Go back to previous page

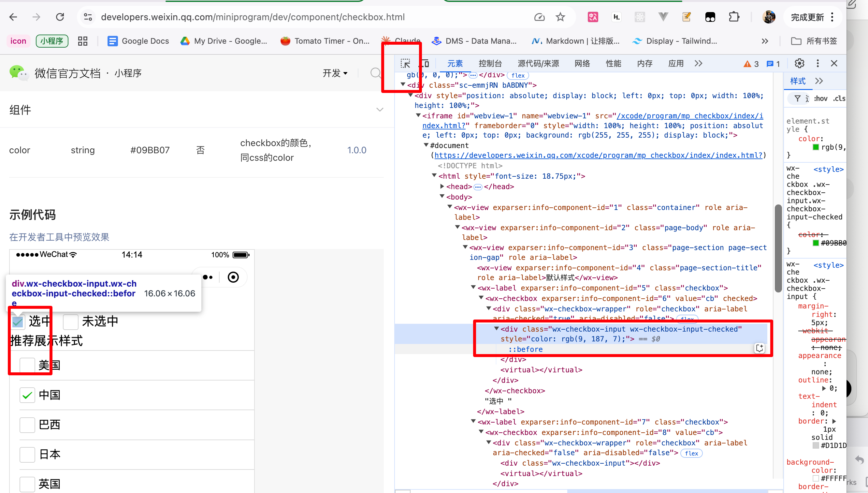13,17
